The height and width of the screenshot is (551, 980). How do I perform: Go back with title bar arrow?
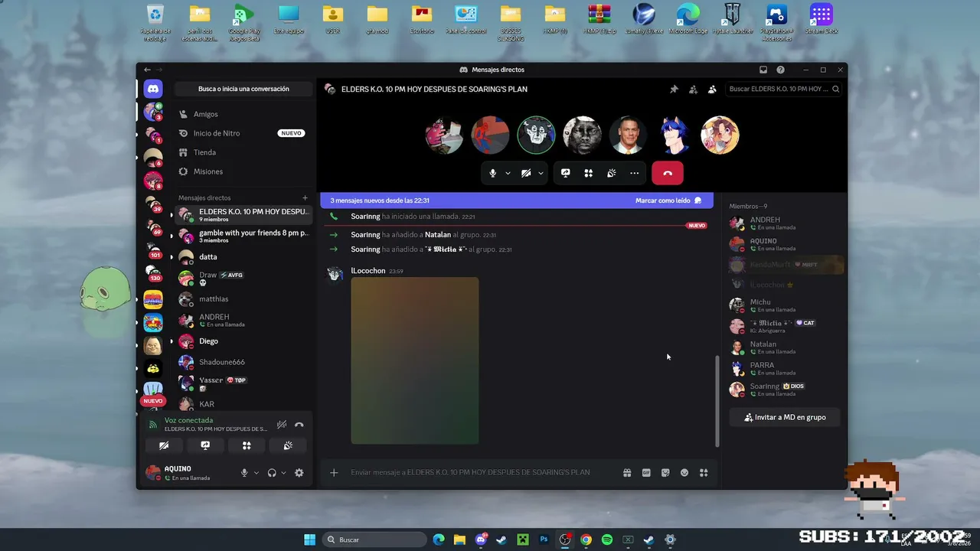click(x=148, y=70)
